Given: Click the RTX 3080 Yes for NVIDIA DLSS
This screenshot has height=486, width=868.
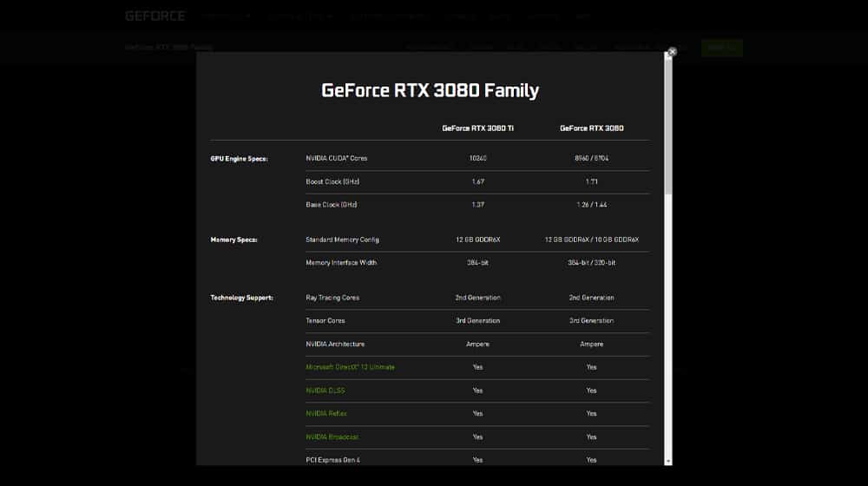Looking at the screenshot, I should pos(592,391).
